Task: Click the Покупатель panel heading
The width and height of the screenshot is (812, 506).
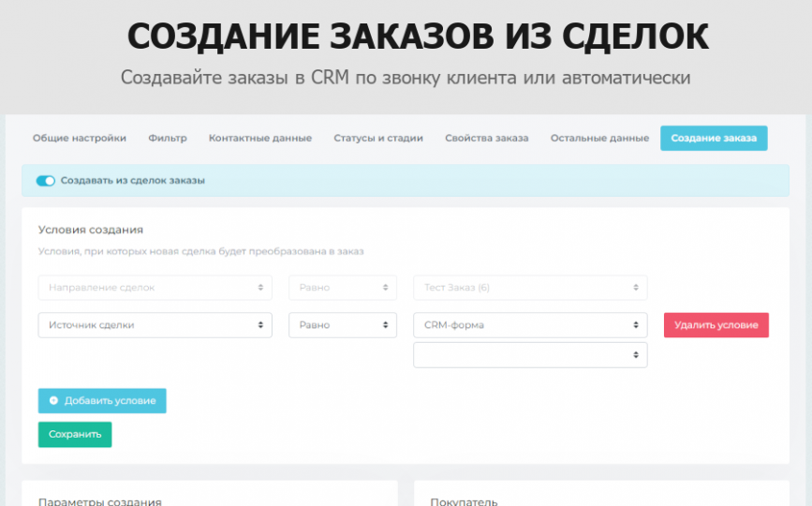Action: (x=464, y=501)
